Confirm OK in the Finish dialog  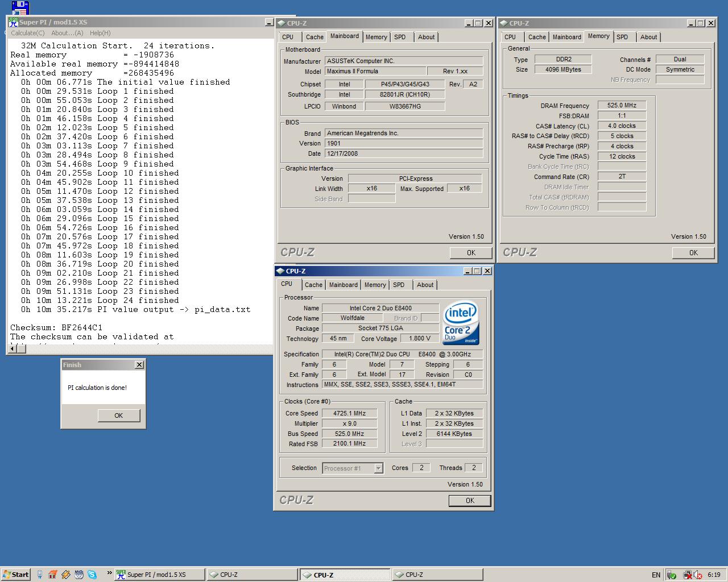click(x=118, y=415)
